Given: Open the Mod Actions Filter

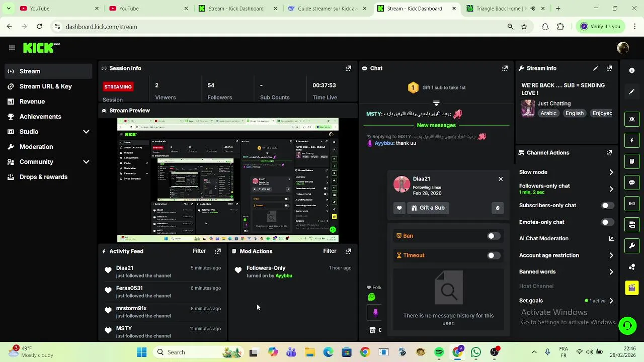Looking at the screenshot, I should click(330, 251).
